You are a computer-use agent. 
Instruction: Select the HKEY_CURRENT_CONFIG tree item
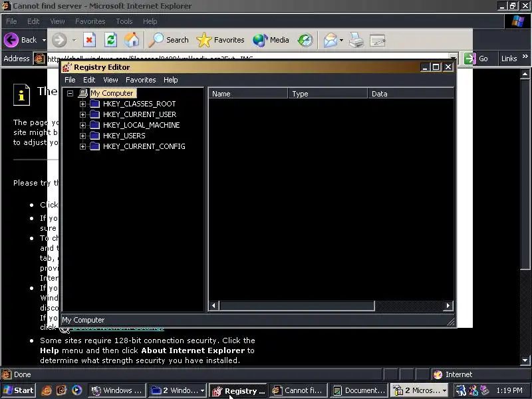click(144, 146)
